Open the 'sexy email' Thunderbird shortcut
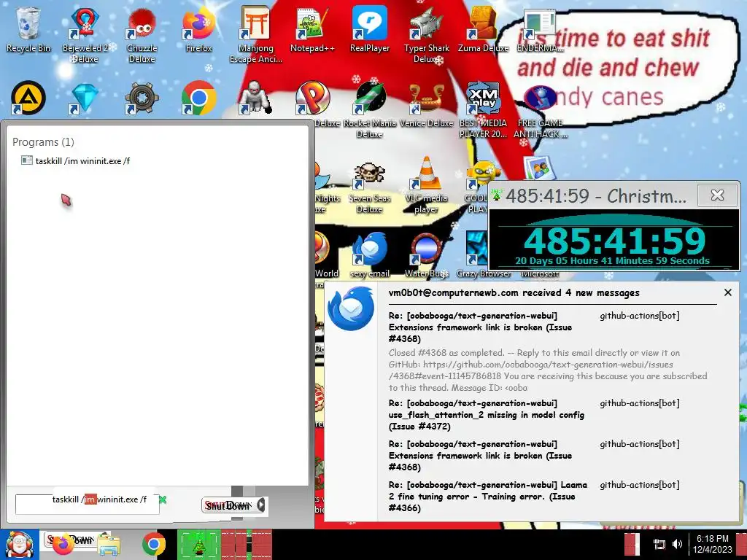This screenshot has height=560, width=747. pyautogui.click(x=370, y=254)
